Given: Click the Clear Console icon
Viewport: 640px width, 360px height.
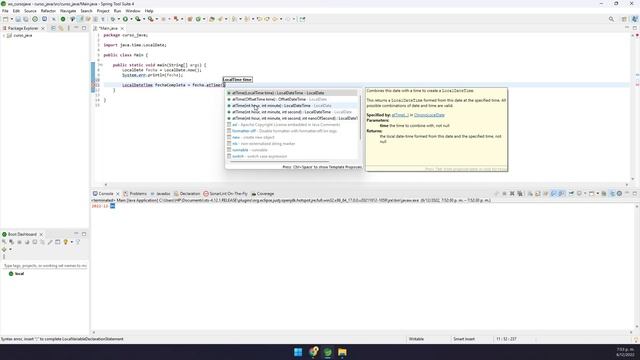Looking at the screenshot, I should click(x=530, y=193).
